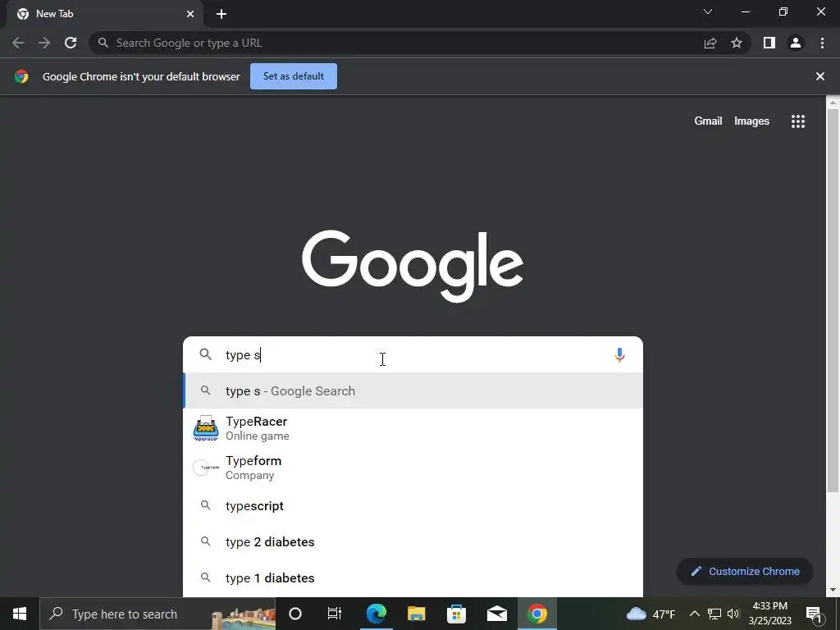Pick the type 1 diabetes suggestion
The image size is (840, 630).
pos(413,577)
